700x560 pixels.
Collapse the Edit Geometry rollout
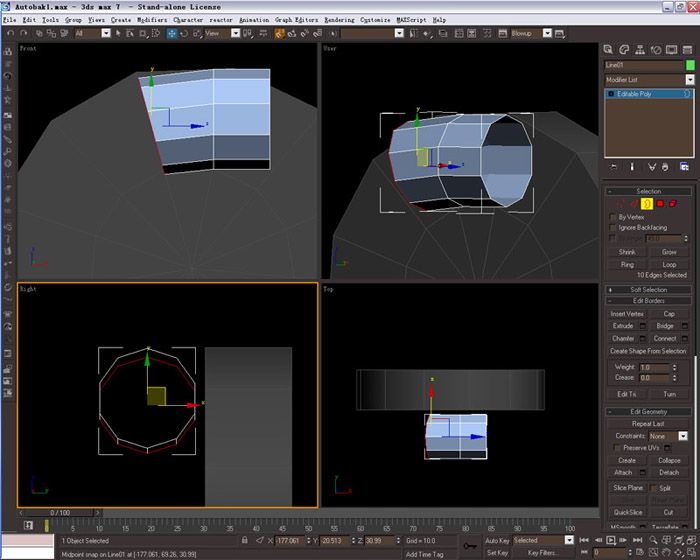coord(648,412)
